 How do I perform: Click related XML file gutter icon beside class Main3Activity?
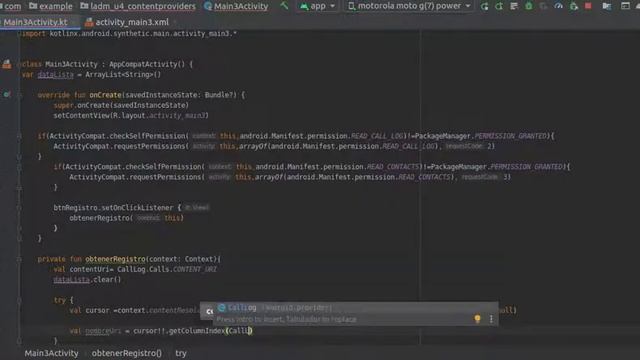point(7,64)
